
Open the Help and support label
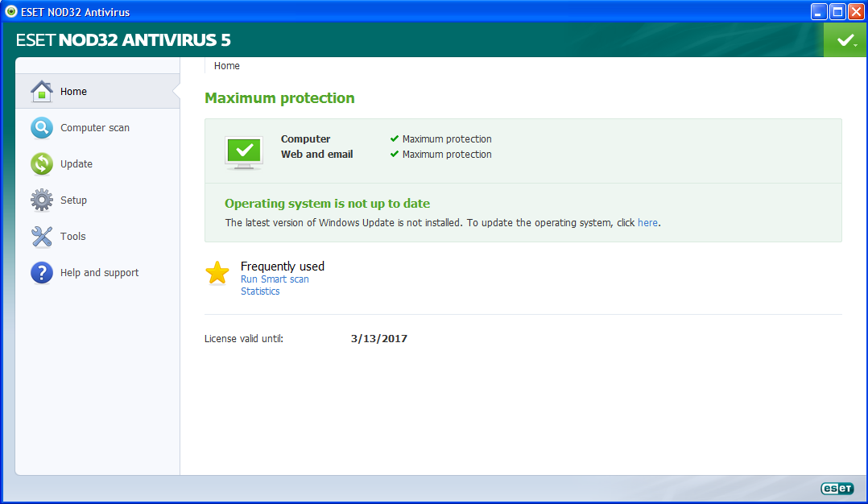click(100, 273)
